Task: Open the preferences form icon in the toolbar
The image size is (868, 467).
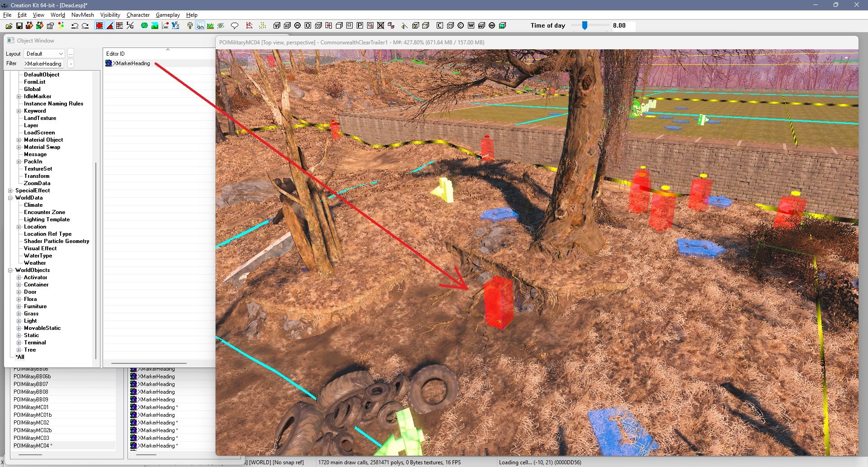Action: pos(51,26)
